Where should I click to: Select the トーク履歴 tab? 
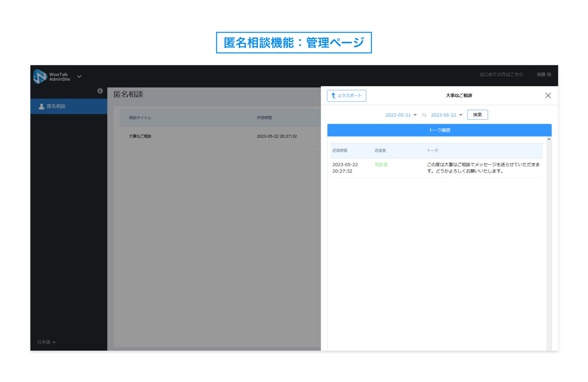tap(439, 130)
